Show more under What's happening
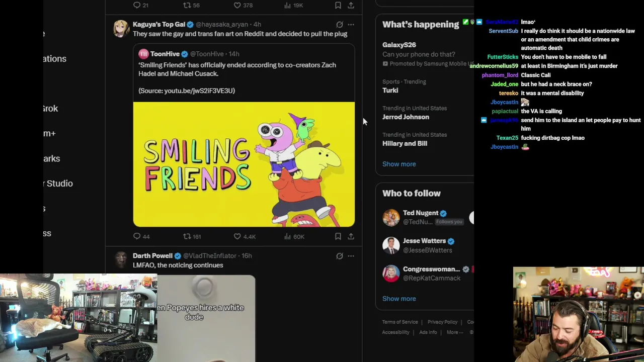The image size is (644, 362). pos(399,164)
